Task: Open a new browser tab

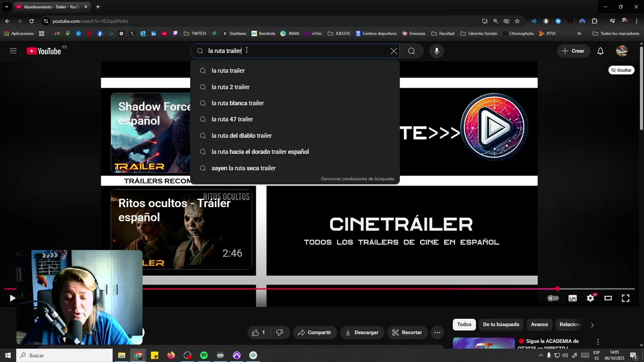Action: tap(98, 7)
